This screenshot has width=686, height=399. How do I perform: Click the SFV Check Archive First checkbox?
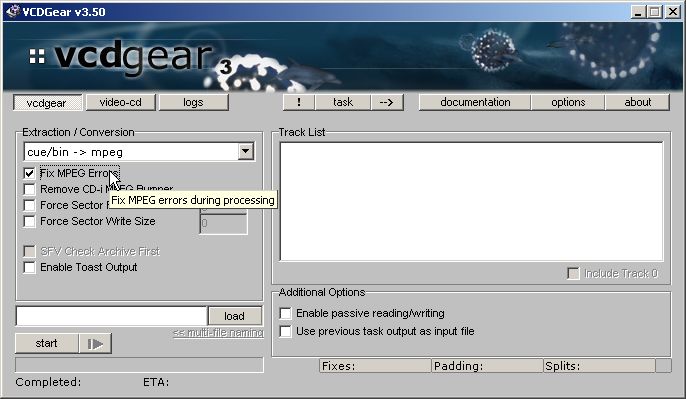point(29,252)
